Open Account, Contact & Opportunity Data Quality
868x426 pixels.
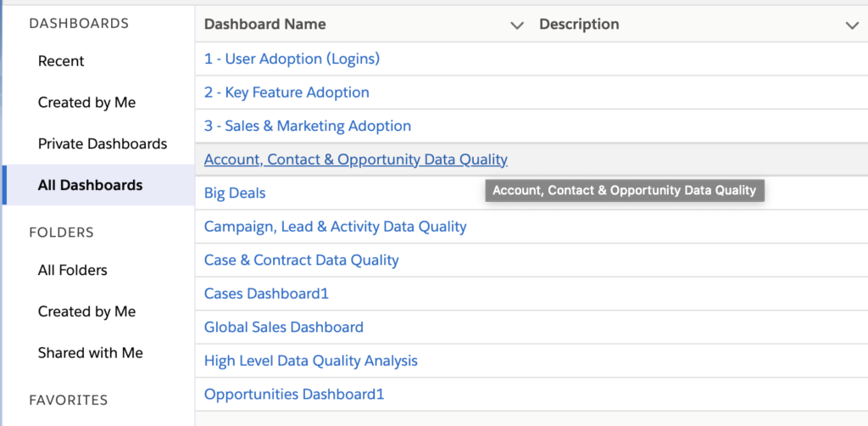356,160
